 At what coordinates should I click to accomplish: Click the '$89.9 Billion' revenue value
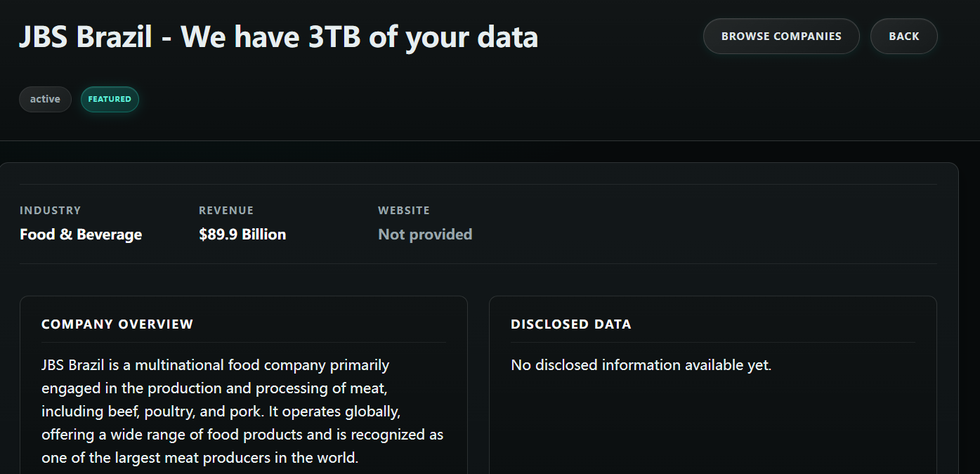242,235
